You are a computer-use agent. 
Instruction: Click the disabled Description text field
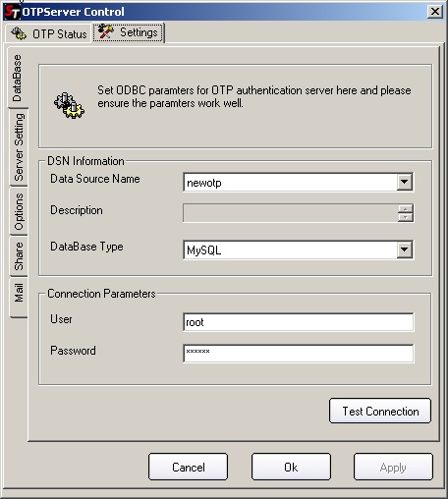291,213
